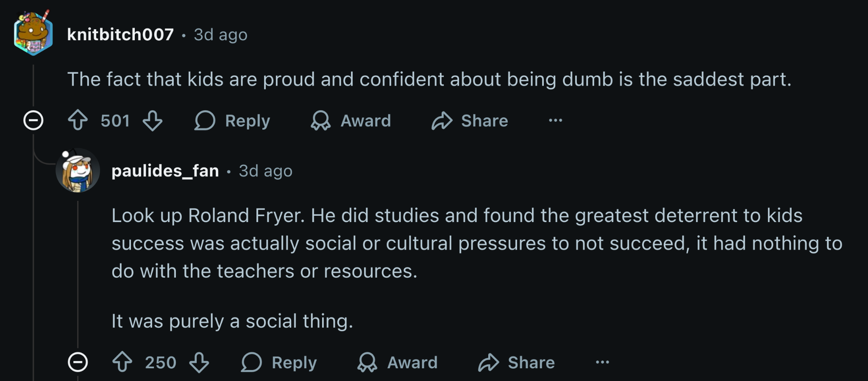Reply to paulides_fan's comment

tap(279, 363)
